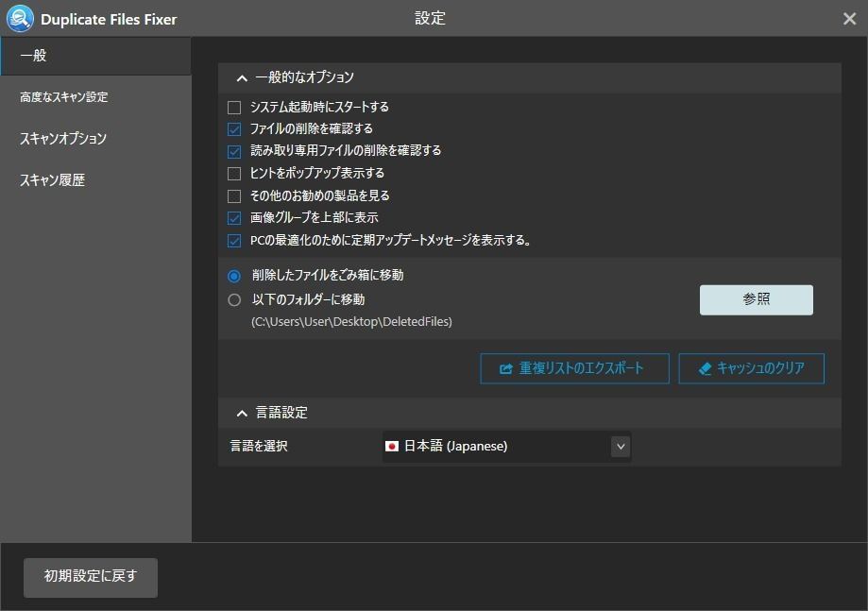Click the 言語を選択 label
Image resolution: width=868 pixels, height=611 pixels.
coord(259,446)
